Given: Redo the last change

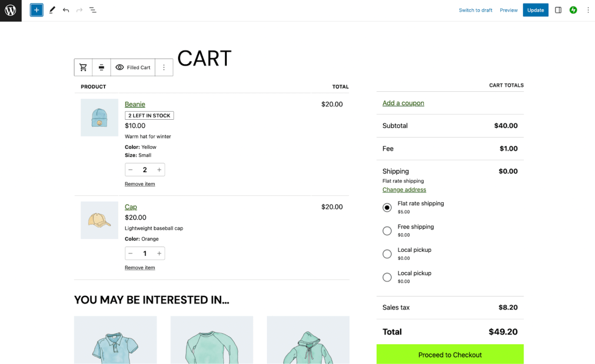Looking at the screenshot, I should pos(79,10).
